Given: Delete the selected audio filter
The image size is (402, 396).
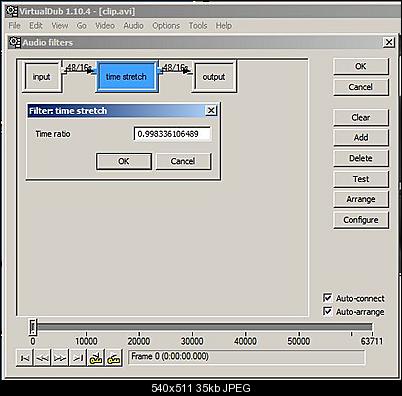Looking at the screenshot, I should [361, 158].
